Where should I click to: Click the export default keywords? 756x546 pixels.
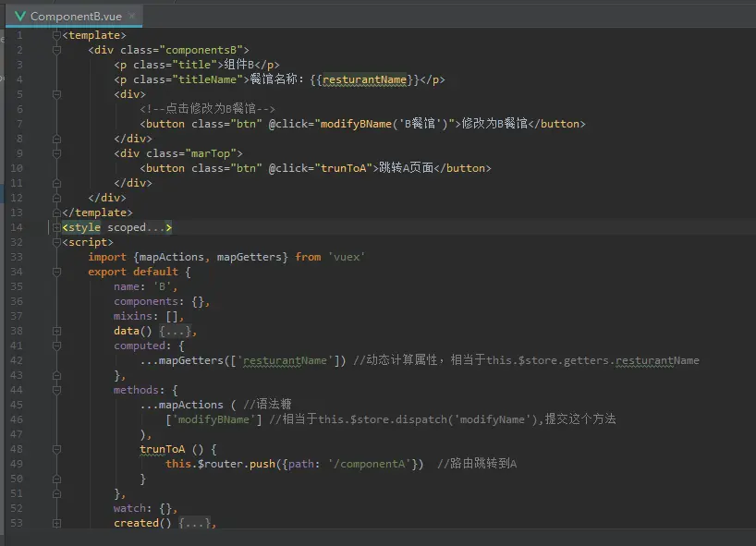click(x=133, y=272)
